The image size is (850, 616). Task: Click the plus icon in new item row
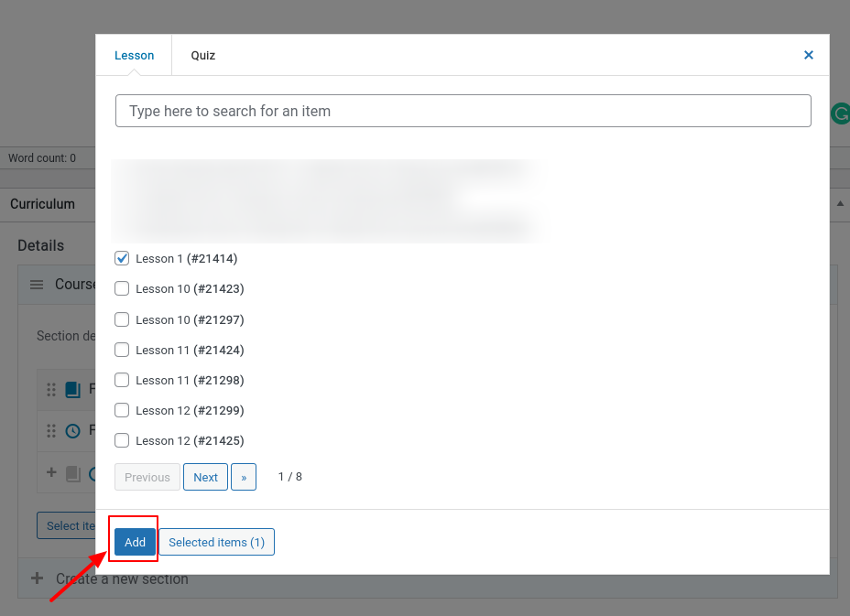point(51,472)
